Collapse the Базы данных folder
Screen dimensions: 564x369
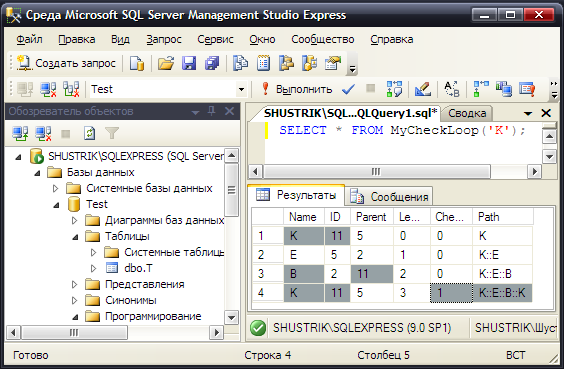pyautogui.click(x=37, y=173)
